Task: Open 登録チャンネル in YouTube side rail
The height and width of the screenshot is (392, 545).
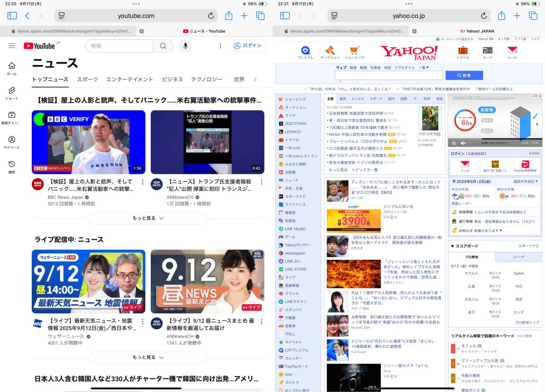Action: pos(12,118)
